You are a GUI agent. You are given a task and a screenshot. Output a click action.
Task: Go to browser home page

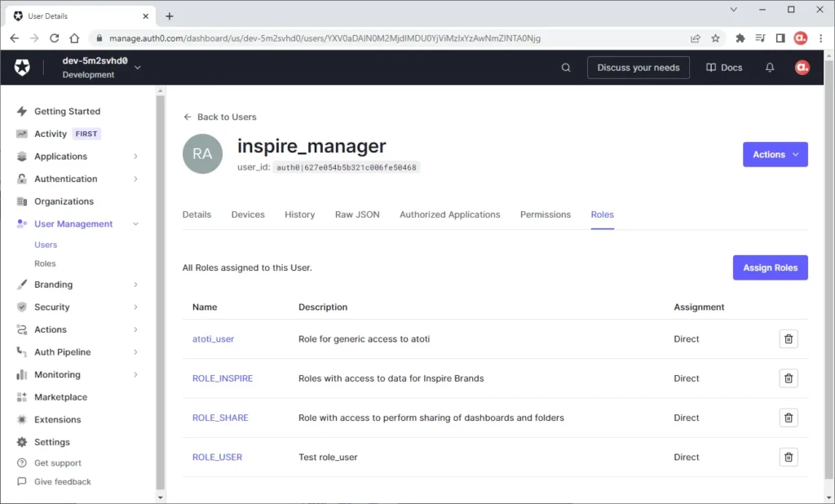pos(74,38)
